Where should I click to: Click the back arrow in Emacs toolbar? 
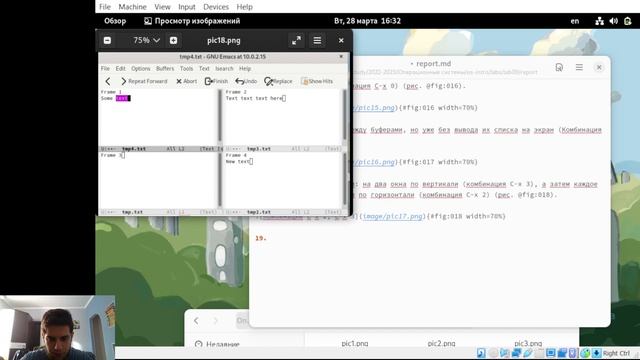point(108,81)
